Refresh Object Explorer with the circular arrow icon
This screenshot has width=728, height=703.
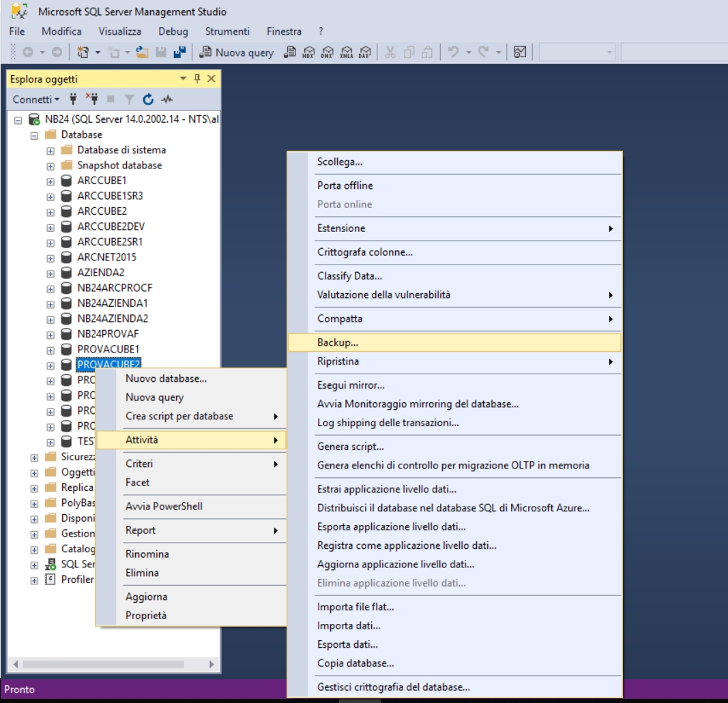coord(149,100)
